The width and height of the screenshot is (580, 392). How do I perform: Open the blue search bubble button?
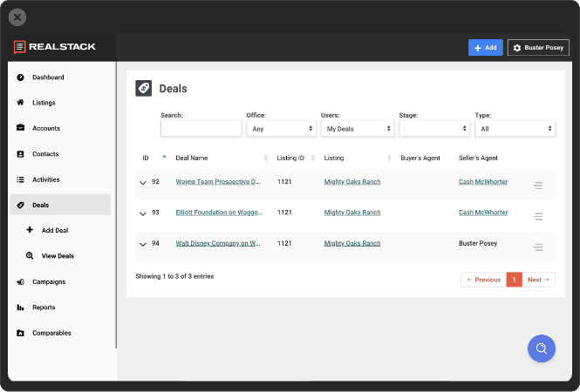tap(541, 348)
